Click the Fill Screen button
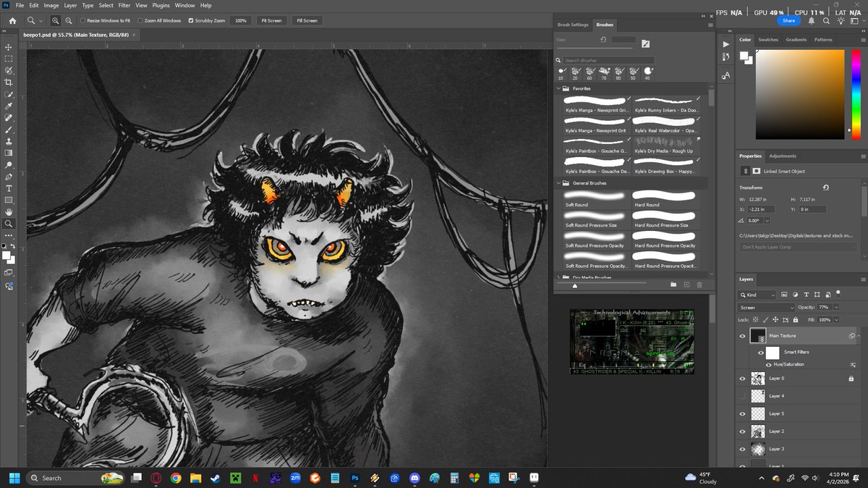 (307, 21)
